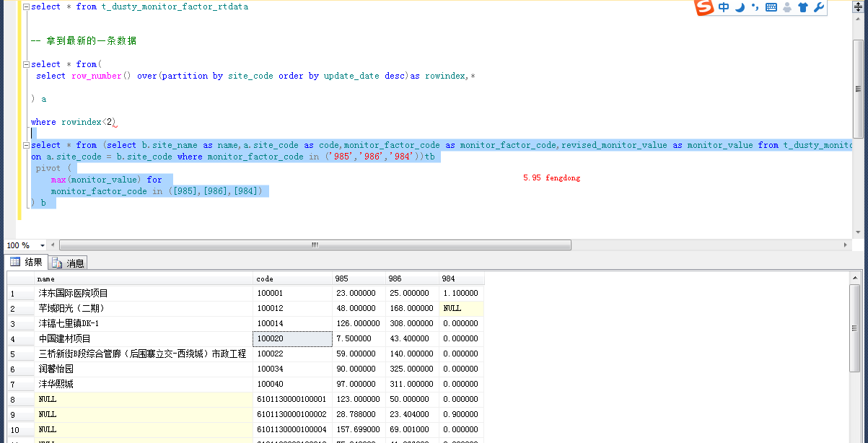Click the value '43.400000' in column 986
Image resolution: width=868 pixels, height=443 pixels.
click(x=413, y=339)
